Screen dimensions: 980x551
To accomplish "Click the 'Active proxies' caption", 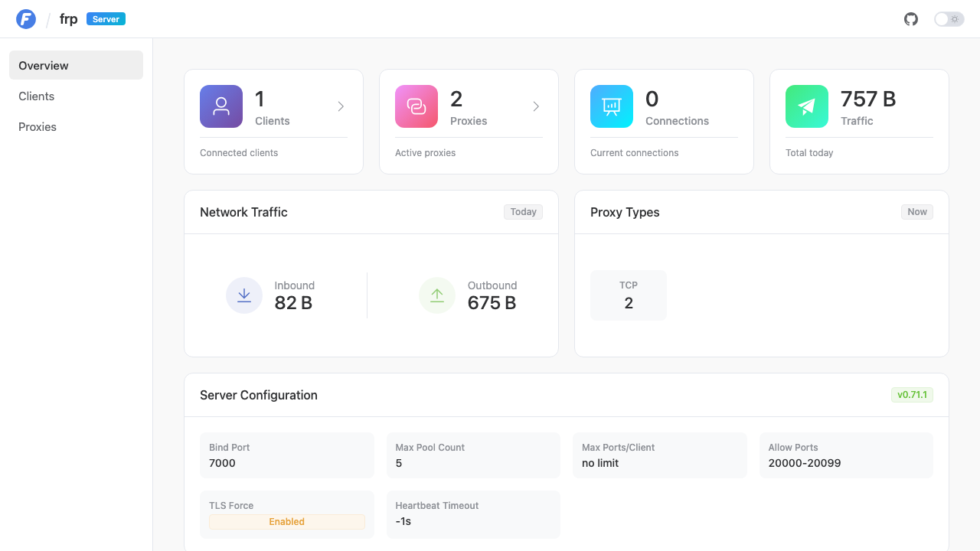I will click(x=425, y=153).
